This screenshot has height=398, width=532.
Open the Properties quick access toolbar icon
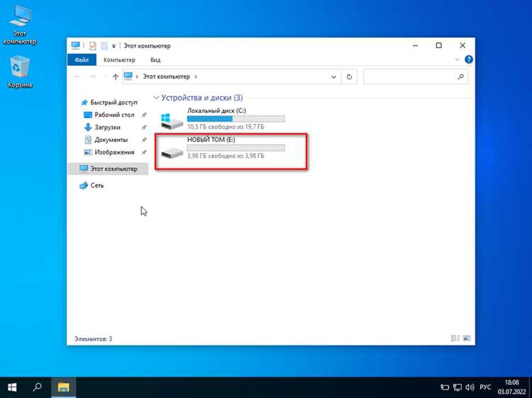click(x=93, y=46)
